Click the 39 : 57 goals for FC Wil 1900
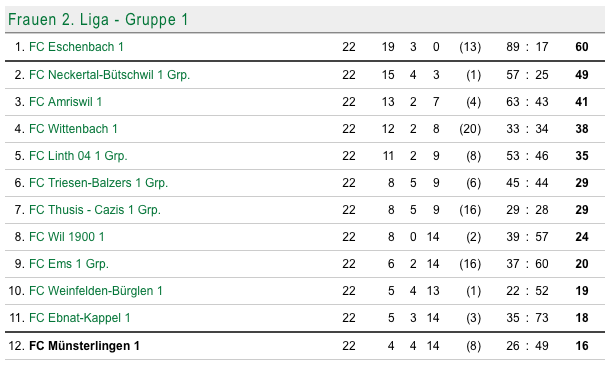This screenshot has width=613, height=367. coord(527,237)
